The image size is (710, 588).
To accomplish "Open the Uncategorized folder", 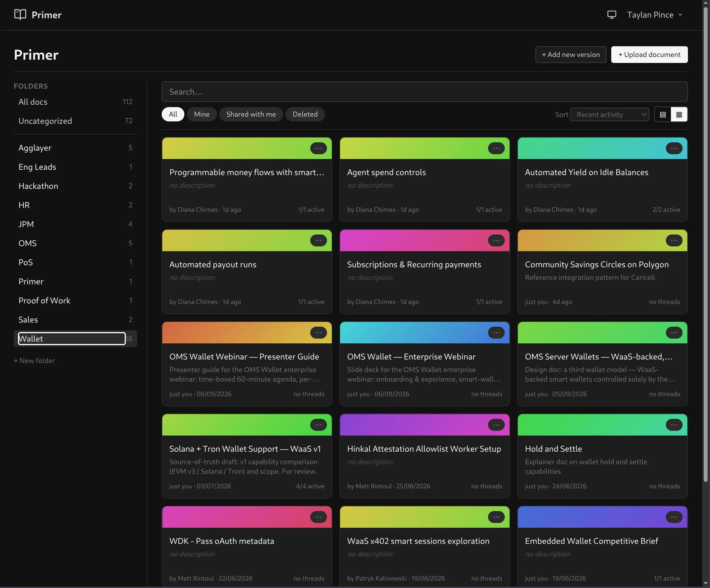I will coord(75,121).
